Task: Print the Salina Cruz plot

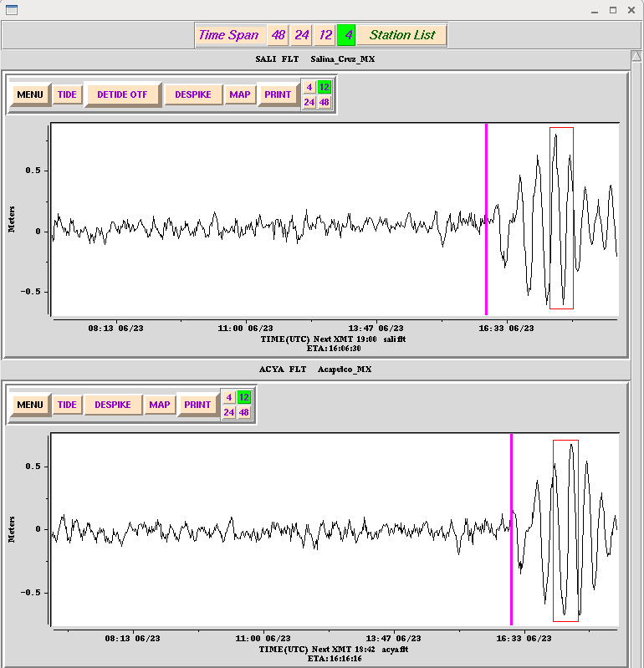Action: click(278, 94)
